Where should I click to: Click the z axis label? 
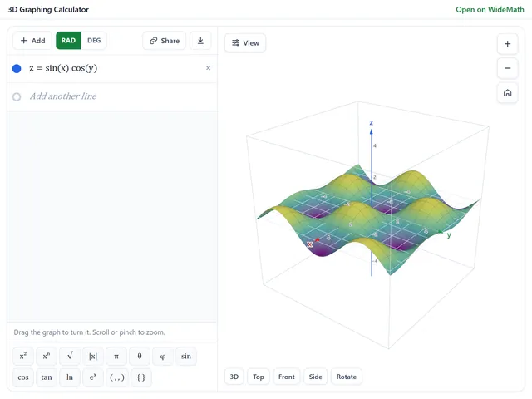click(x=372, y=122)
